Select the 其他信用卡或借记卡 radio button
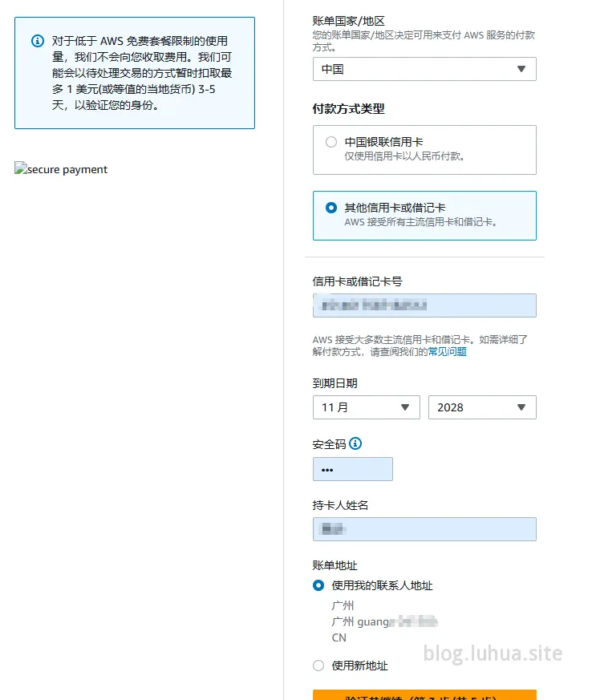The height and width of the screenshot is (700, 592). pyautogui.click(x=330, y=208)
